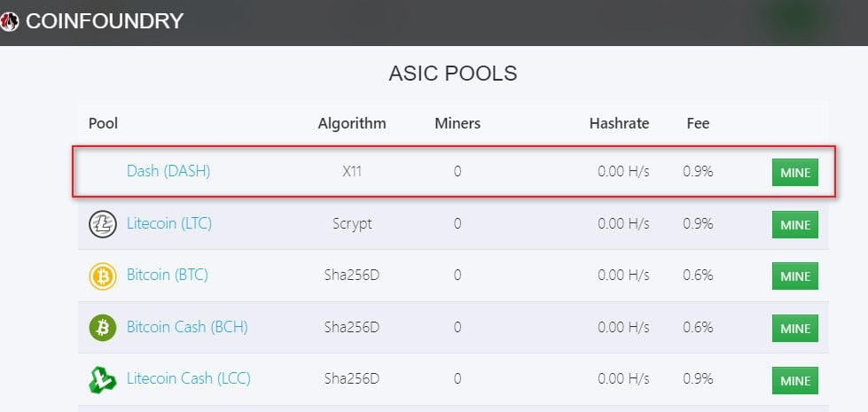The height and width of the screenshot is (412, 868).
Task: Open the Litecoin (LTC) pool link
Action: (x=169, y=223)
